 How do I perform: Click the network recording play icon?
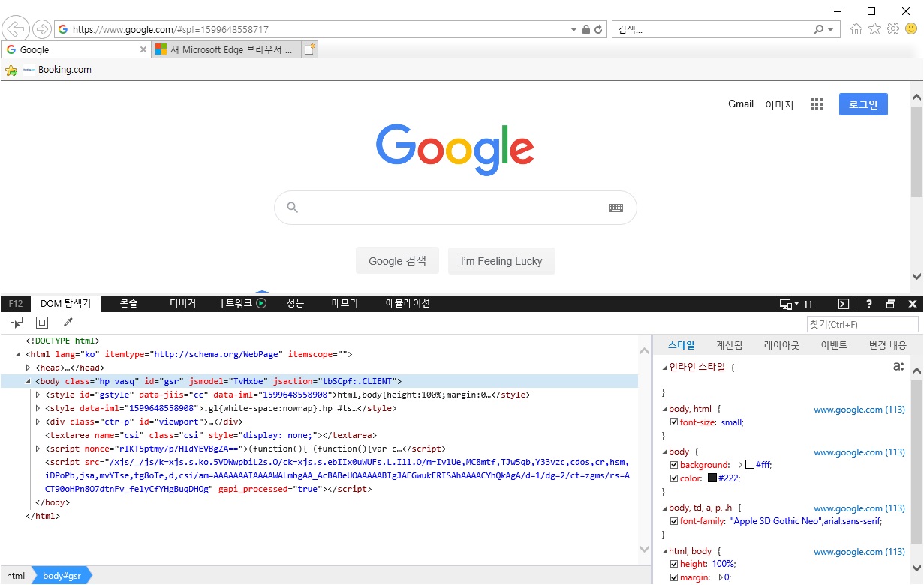point(261,304)
